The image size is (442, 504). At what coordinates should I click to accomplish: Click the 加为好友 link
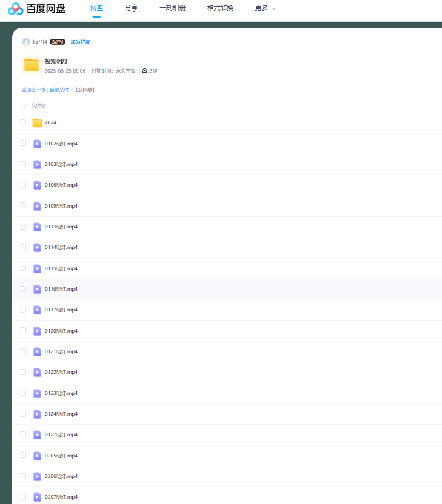pyautogui.click(x=80, y=42)
